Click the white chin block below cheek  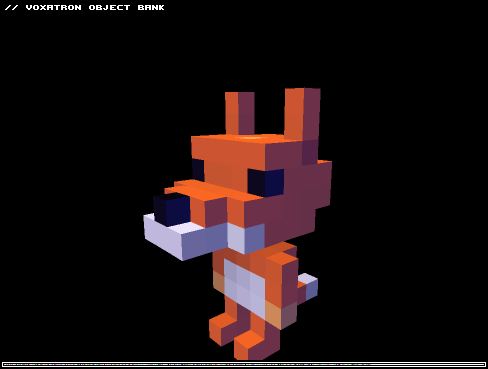[x=246, y=238]
